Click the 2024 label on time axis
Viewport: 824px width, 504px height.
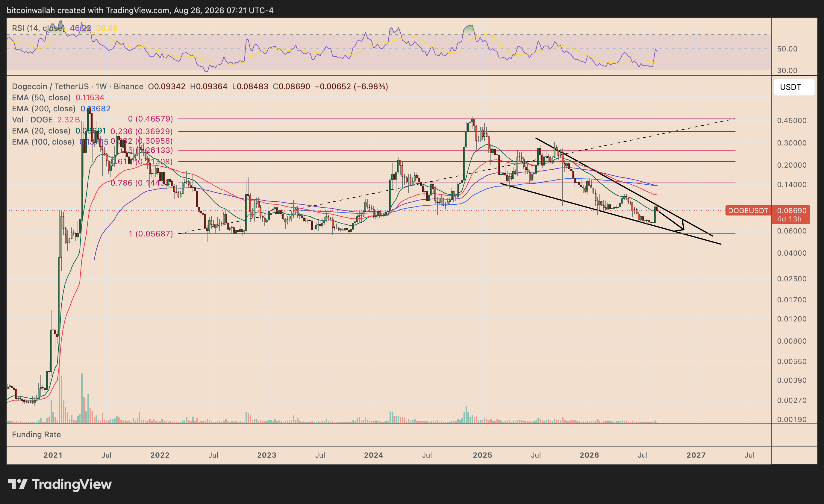tap(374, 455)
